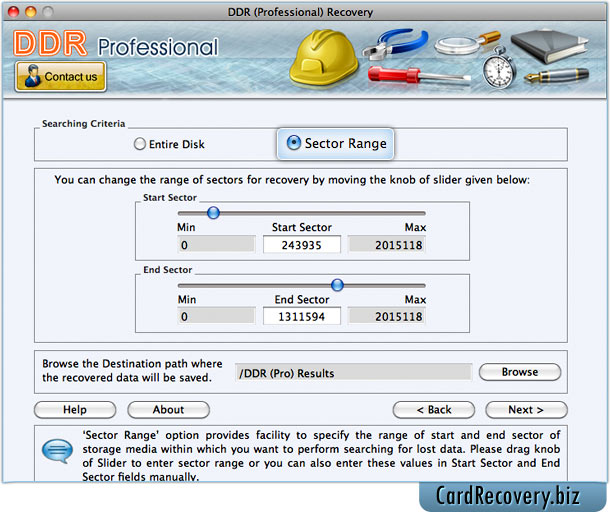The image size is (610, 512).
Task: Click the Start Sector slider knob
Action: [213, 212]
